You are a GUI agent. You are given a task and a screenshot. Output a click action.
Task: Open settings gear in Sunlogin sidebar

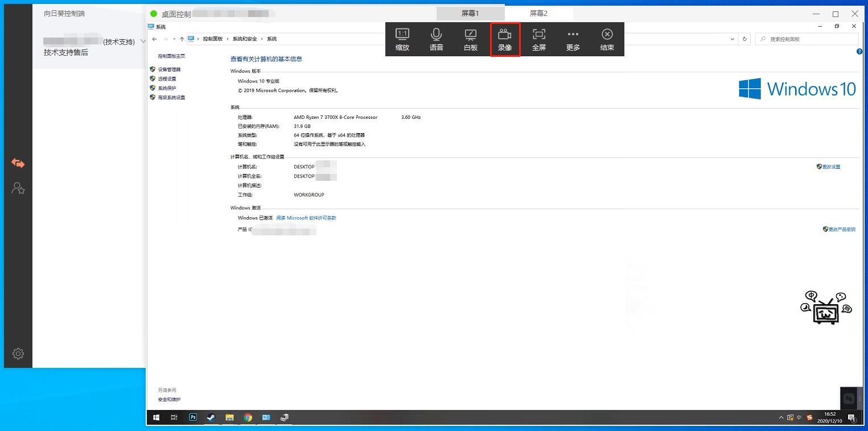(18, 354)
